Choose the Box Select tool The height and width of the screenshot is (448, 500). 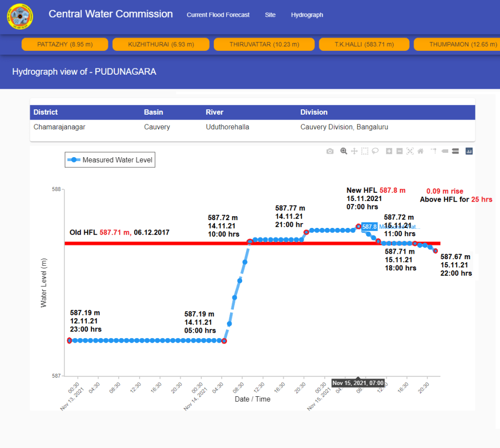[365, 151]
